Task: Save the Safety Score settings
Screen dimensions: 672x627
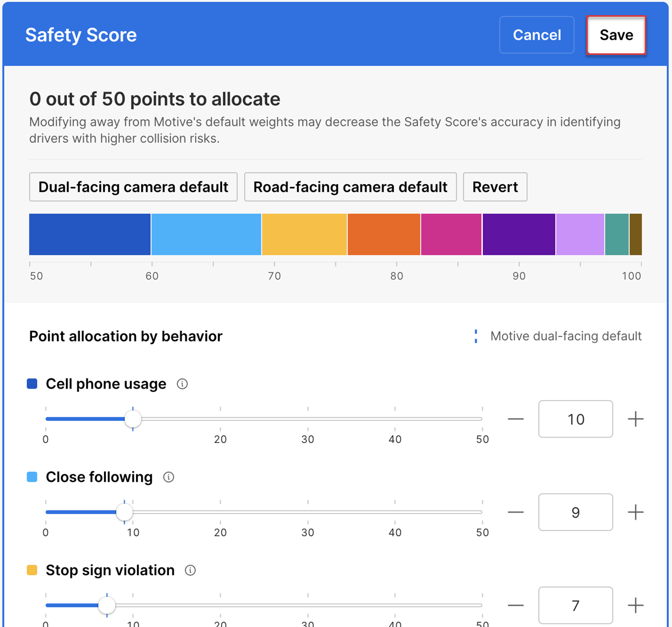Action: pos(616,35)
